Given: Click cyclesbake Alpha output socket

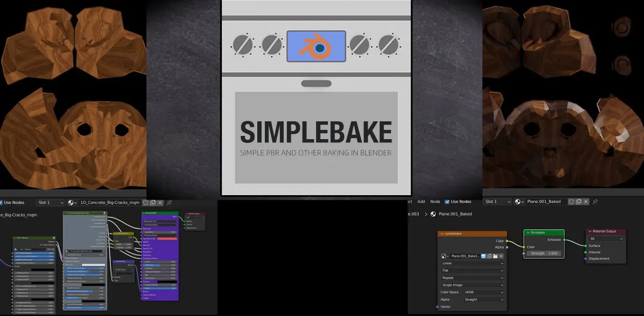Looking at the screenshot, I should [507, 247].
